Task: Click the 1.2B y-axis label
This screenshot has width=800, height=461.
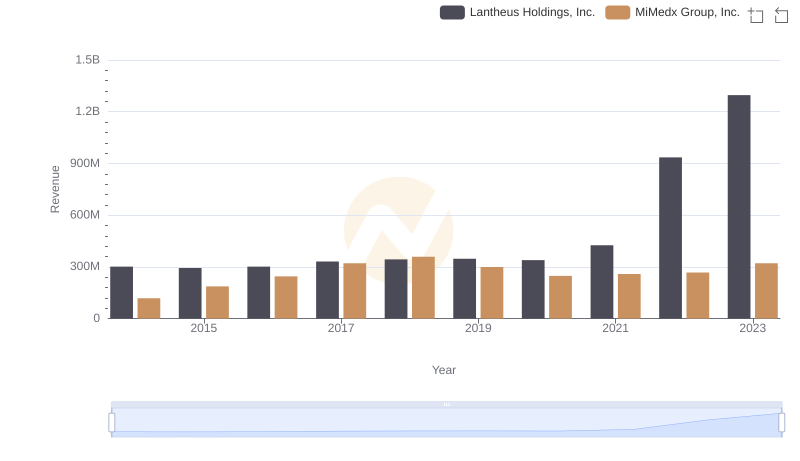Action: pos(88,112)
